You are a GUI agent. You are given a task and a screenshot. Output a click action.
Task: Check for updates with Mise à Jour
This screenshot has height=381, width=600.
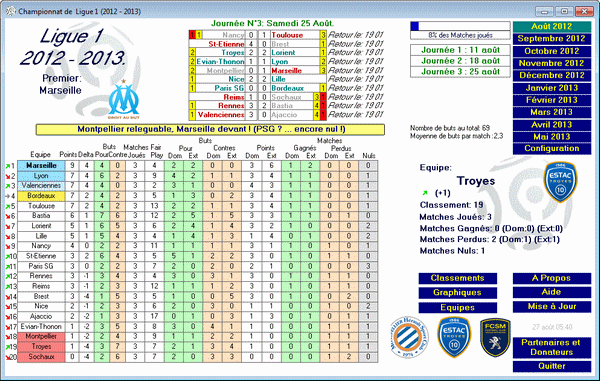[551, 306]
